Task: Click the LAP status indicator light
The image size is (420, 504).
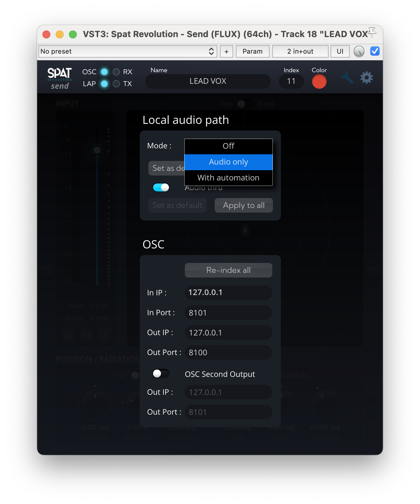Action: 104,84
